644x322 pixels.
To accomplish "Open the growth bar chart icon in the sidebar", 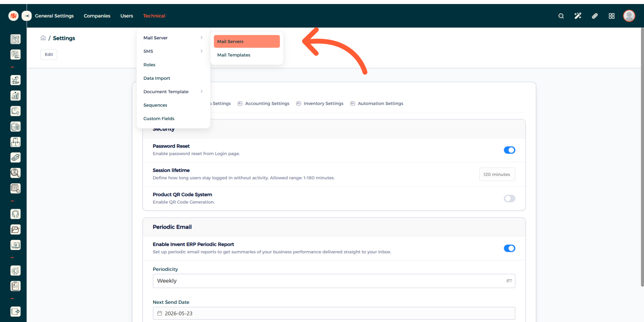I will (15, 95).
